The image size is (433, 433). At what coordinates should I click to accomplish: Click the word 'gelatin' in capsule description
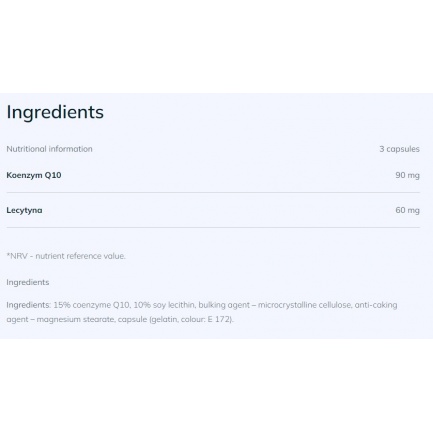coord(163,319)
